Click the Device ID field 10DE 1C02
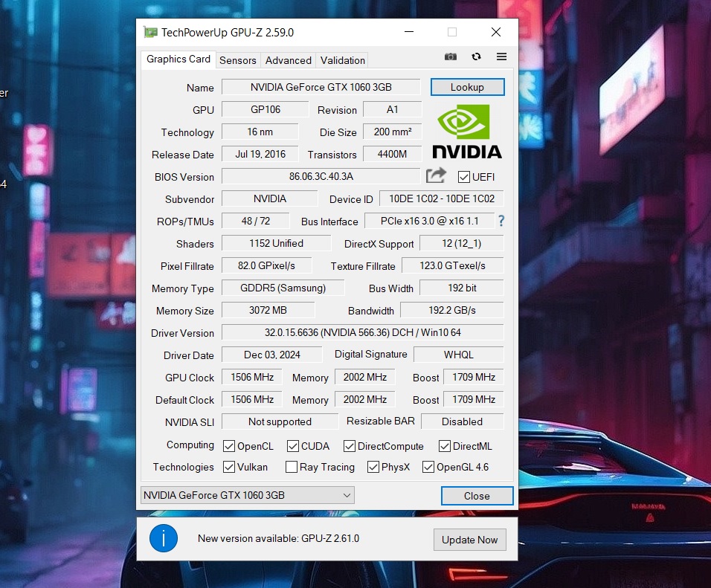 point(442,198)
